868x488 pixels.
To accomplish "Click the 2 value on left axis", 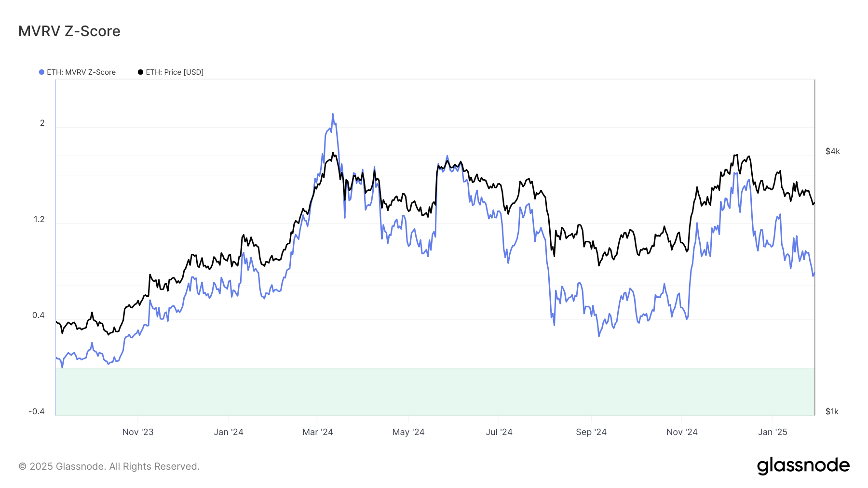I will (x=42, y=123).
